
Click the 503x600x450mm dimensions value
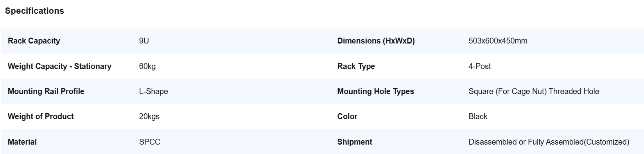[498, 41]
